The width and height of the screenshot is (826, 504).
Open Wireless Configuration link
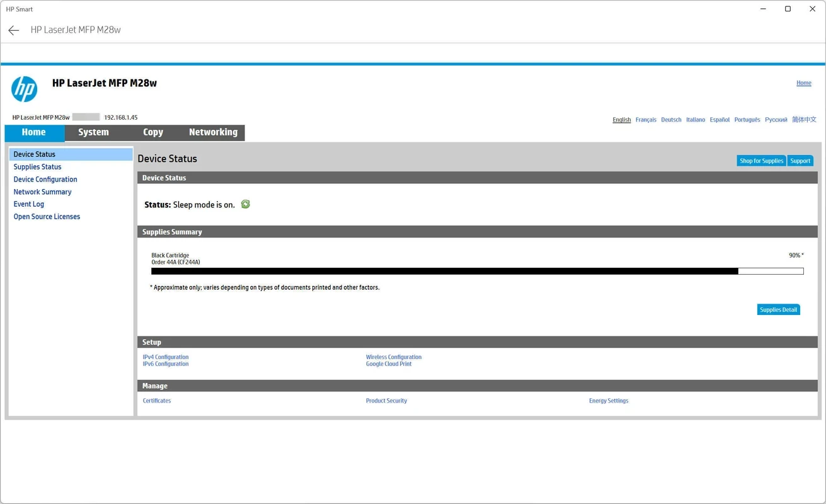click(394, 357)
